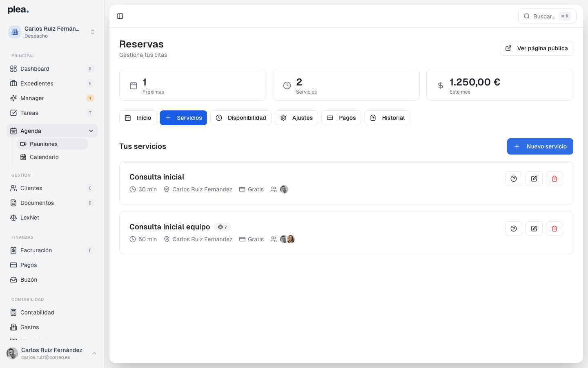Image resolution: width=588 pixels, height=368 pixels.
Task: Open the account menu for carlos.ruiz@correo.es
Action: (52, 353)
